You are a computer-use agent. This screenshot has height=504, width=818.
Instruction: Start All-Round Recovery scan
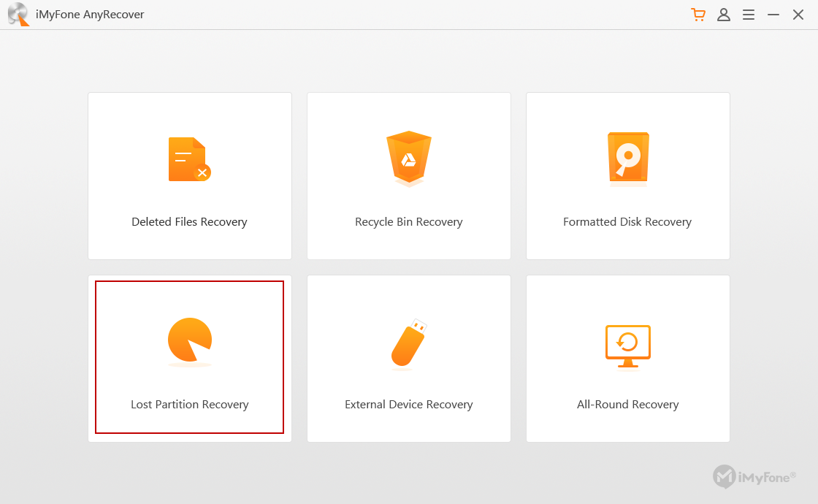click(x=627, y=358)
